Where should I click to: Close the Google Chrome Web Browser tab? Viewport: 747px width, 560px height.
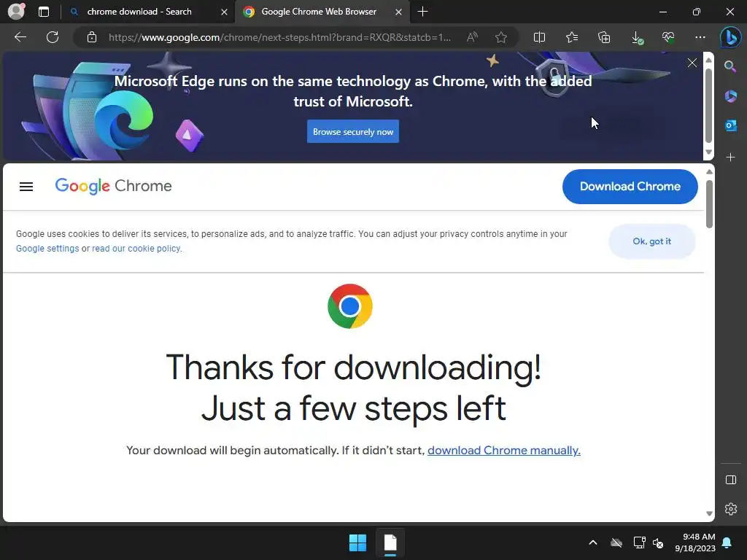(398, 12)
